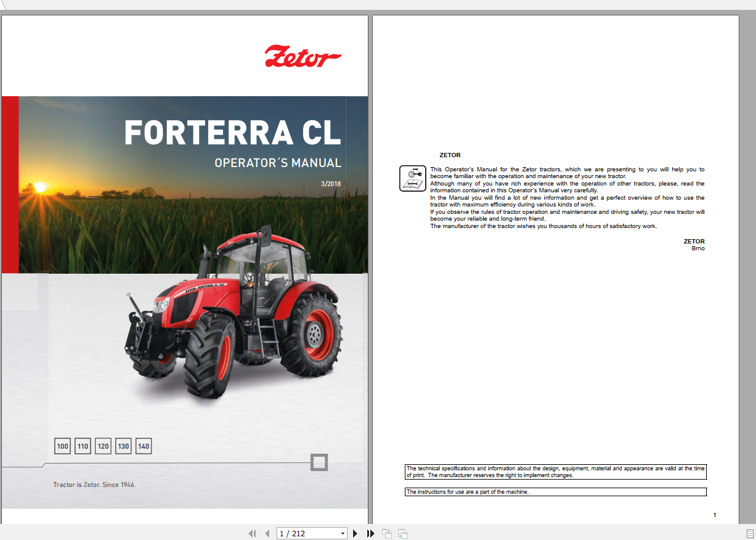Click the previous view navigation icon
This screenshot has height=540, width=756.
387,533
